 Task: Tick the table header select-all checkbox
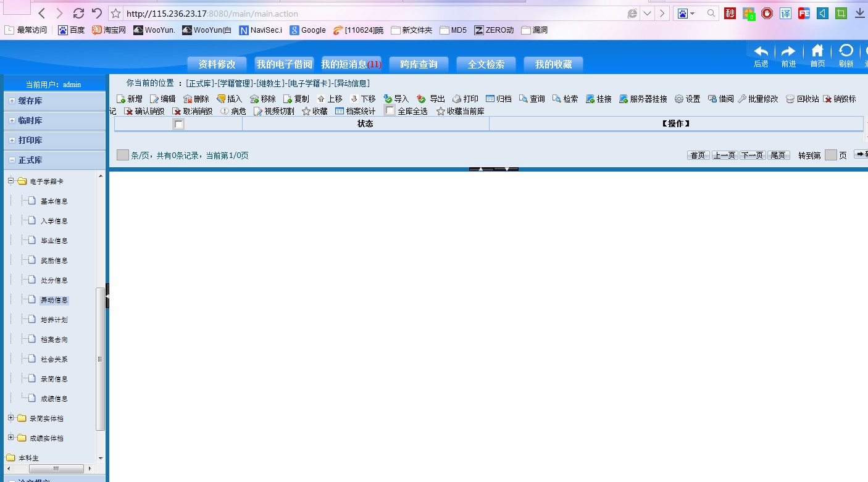(179, 124)
